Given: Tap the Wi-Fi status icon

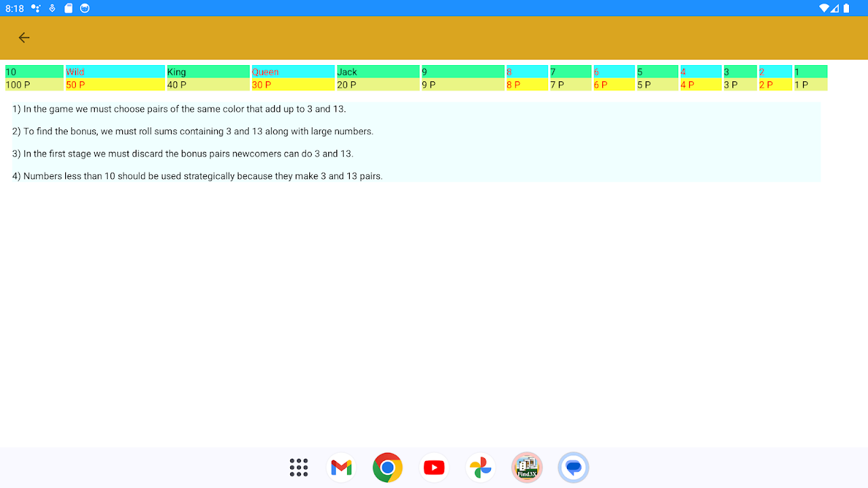Looking at the screenshot, I should (824, 8).
